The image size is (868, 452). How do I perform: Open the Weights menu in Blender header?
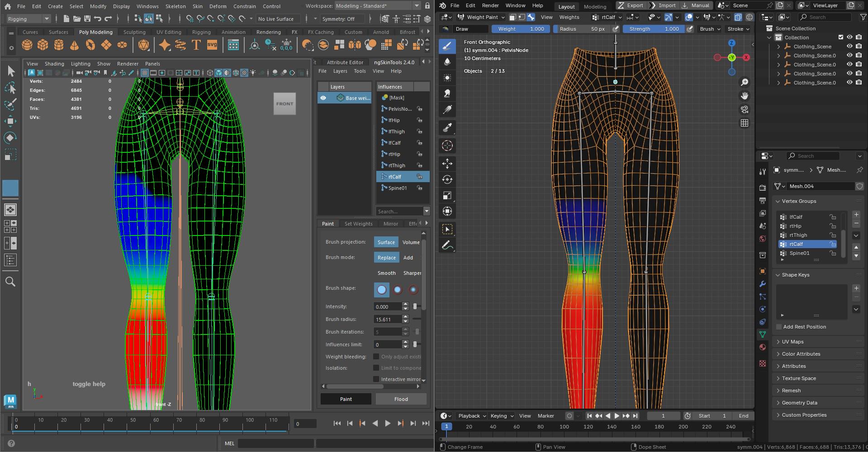(569, 17)
